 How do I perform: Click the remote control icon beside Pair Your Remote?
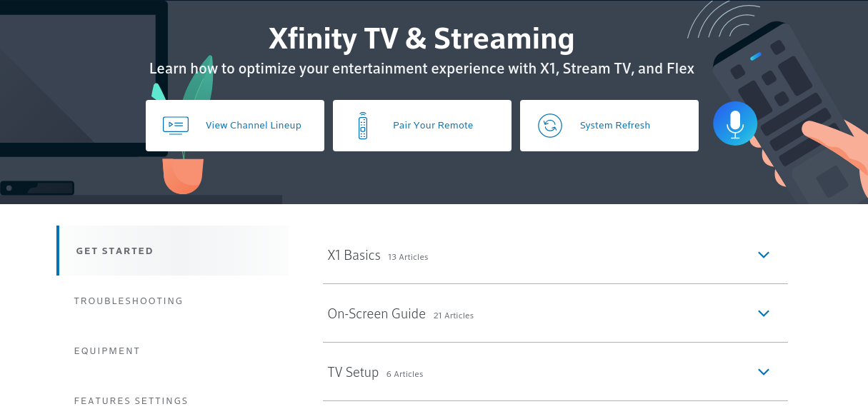tap(364, 125)
